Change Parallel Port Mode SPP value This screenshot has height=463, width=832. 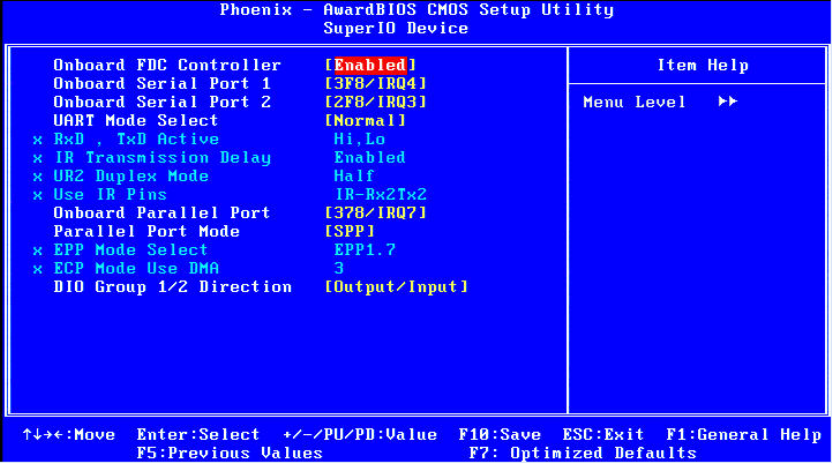coord(350,232)
